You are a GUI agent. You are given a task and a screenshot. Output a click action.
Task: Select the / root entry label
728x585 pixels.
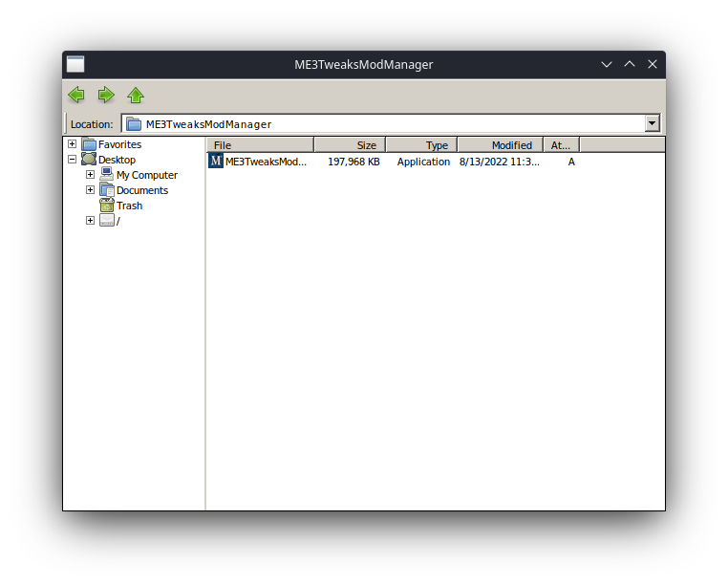[x=118, y=221]
